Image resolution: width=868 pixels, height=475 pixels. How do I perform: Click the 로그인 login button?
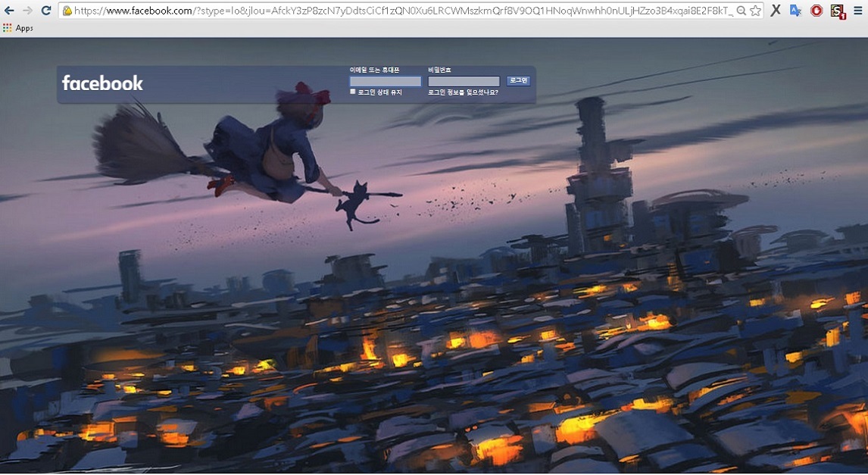coord(518,81)
